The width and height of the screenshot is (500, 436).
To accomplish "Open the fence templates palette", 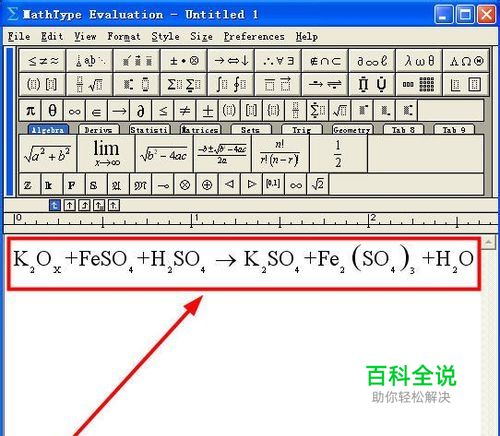I will [x=43, y=84].
